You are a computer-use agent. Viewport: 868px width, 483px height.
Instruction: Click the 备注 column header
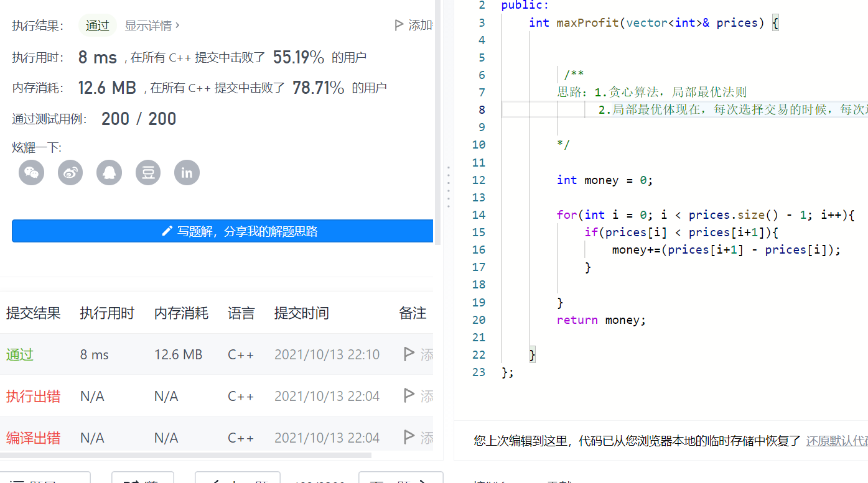413,313
